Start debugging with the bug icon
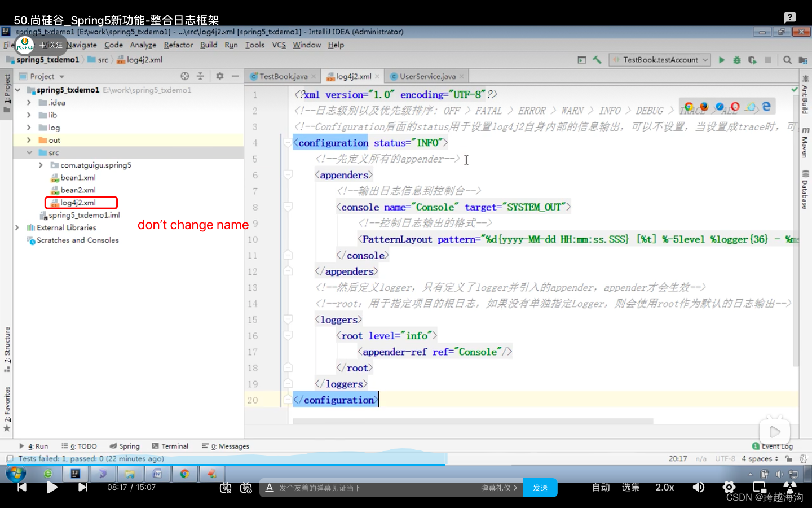Viewport: 812px width, 508px height. (x=737, y=60)
